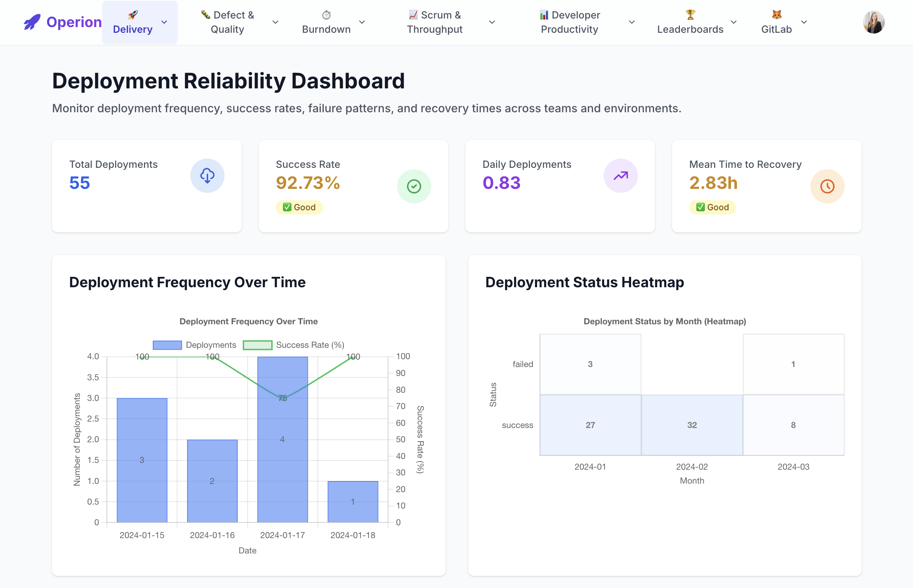Click the orange clock icon in Mean Time to Recovery

pos(827,186)
